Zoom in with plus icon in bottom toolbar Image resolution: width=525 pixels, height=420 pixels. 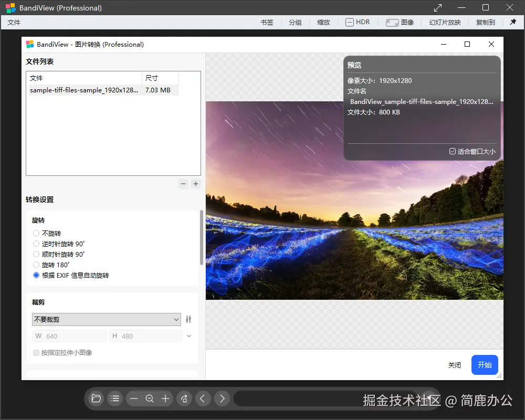[x=165, y=398]
